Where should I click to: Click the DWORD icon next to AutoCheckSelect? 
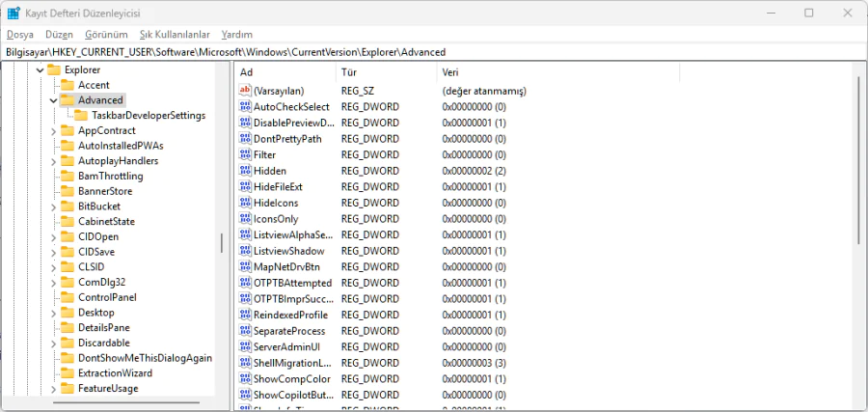tap(244, 107)
